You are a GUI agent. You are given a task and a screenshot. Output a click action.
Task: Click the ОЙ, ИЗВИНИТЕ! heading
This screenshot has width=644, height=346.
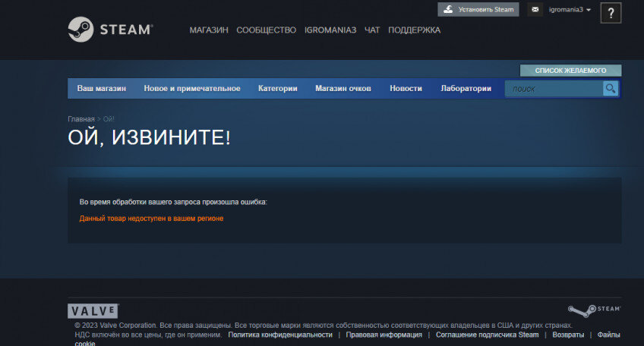click(149, 137)
